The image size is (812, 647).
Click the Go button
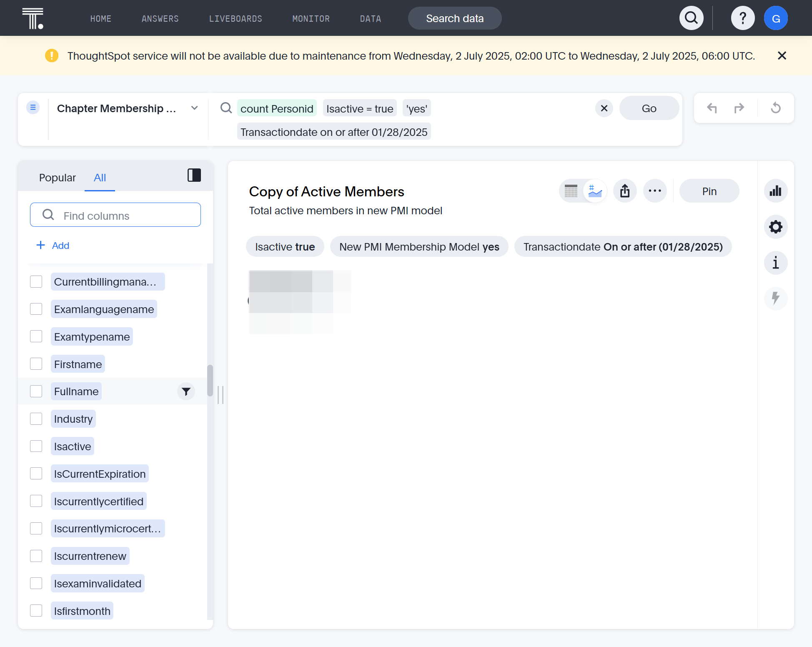point(649,108)
